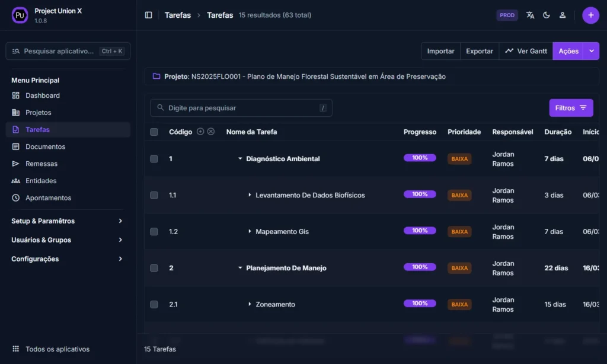Tick the checkbox for Zoneamento row

click(154, 305)
